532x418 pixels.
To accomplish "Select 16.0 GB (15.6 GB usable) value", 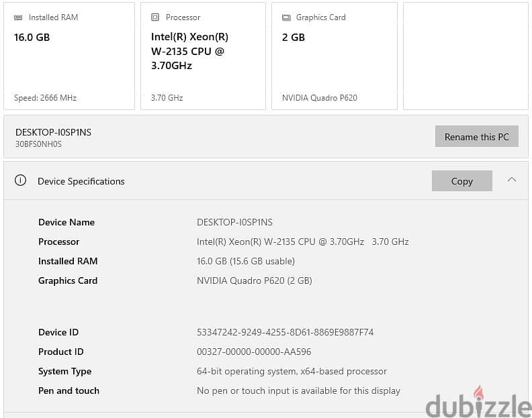I will click(246, 261).
